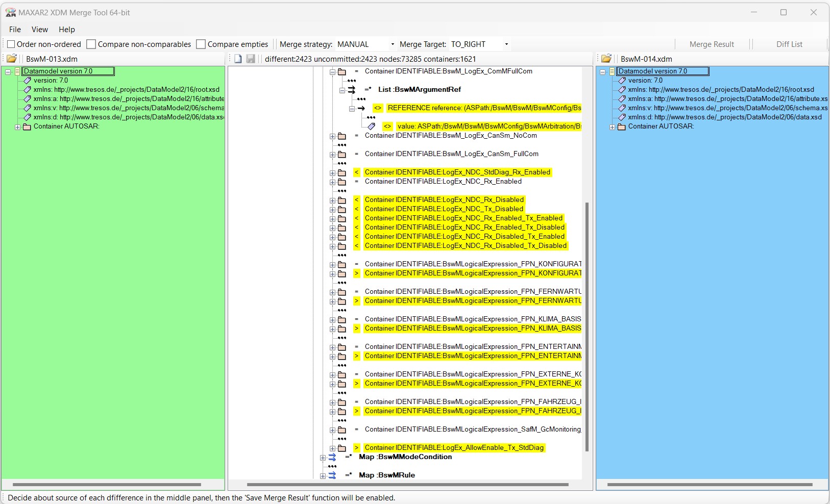Expand left panel Container AUTOSAR node
The height and width of the screenshot is (504, 830).
[x=17, y=127]
